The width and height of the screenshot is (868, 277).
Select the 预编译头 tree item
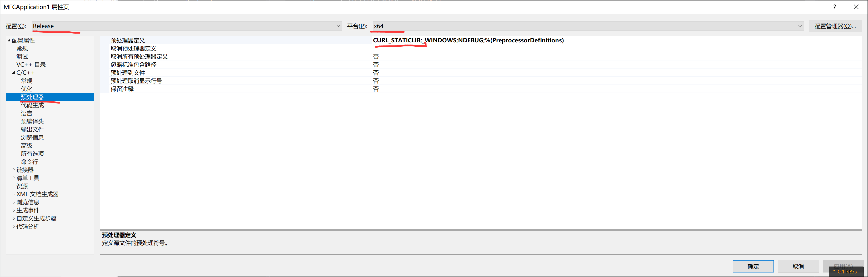32,121
